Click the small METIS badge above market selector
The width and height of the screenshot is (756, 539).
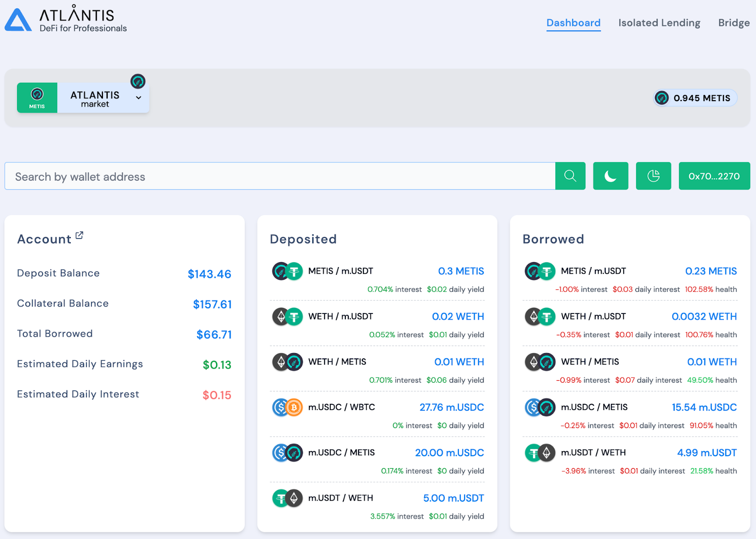coord(138,81)
